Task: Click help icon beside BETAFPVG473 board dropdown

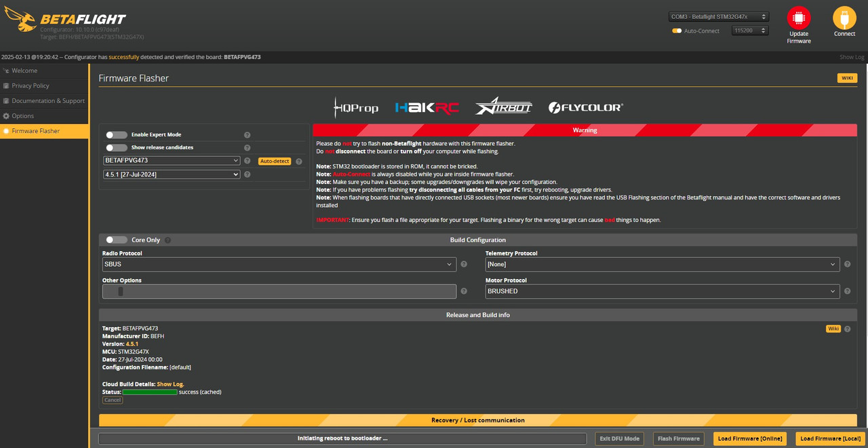Action: pos(247,161)
